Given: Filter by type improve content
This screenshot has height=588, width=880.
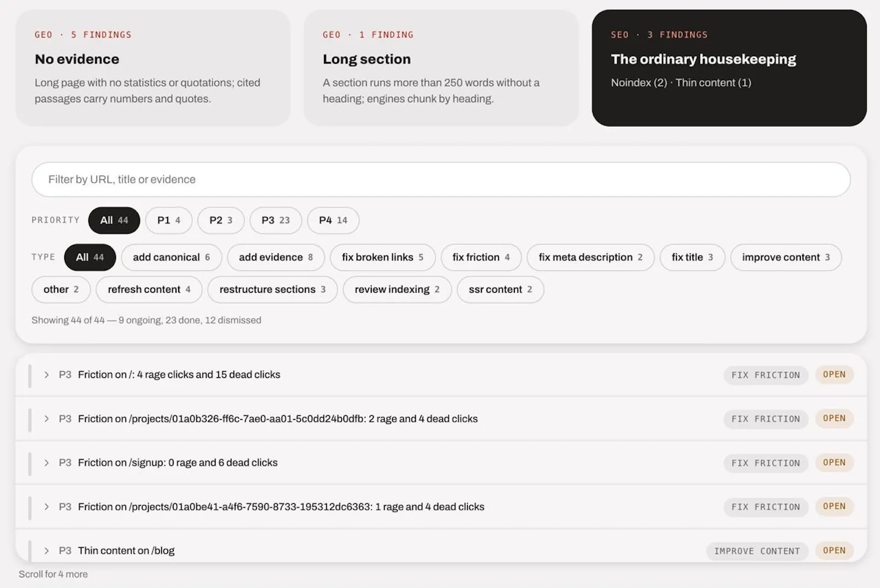Looking at the screenshot, I should coord(786,257).
